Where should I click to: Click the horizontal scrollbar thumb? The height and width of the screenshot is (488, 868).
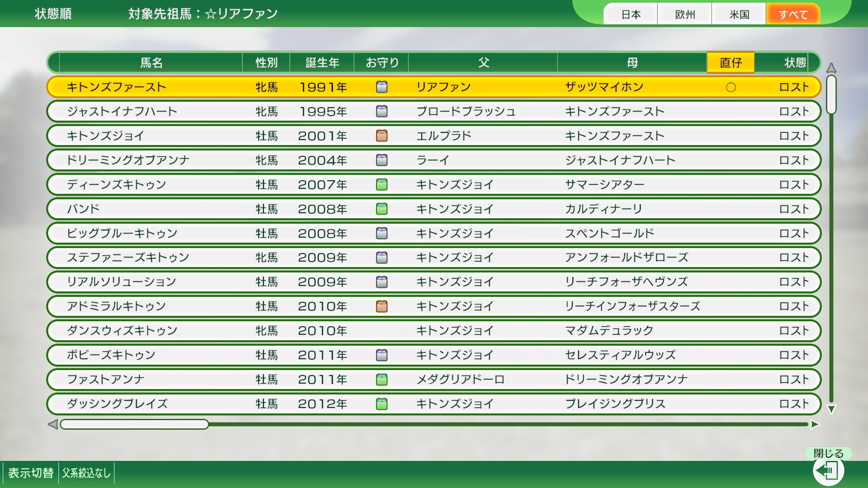pyautogui.click(x=134, y=424)
